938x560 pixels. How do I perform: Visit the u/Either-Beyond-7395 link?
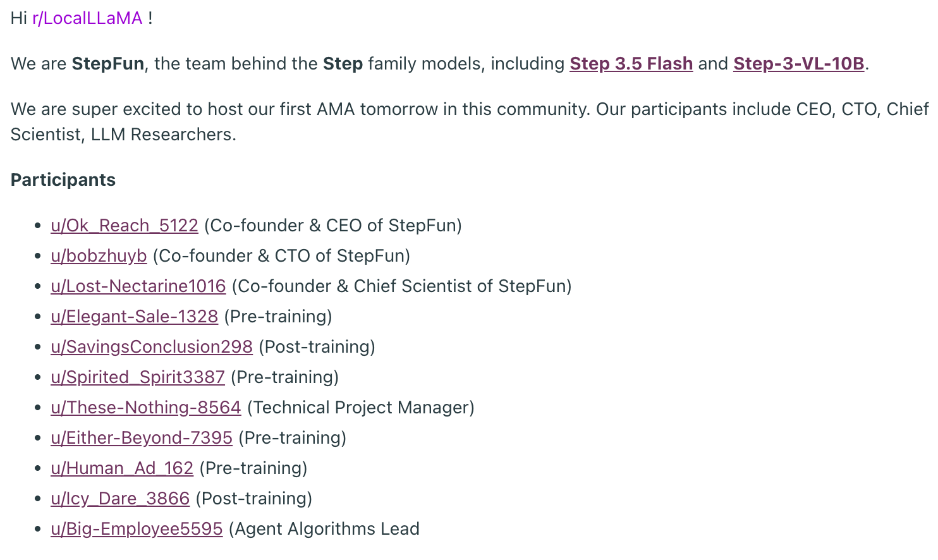(x=142, y=438)
